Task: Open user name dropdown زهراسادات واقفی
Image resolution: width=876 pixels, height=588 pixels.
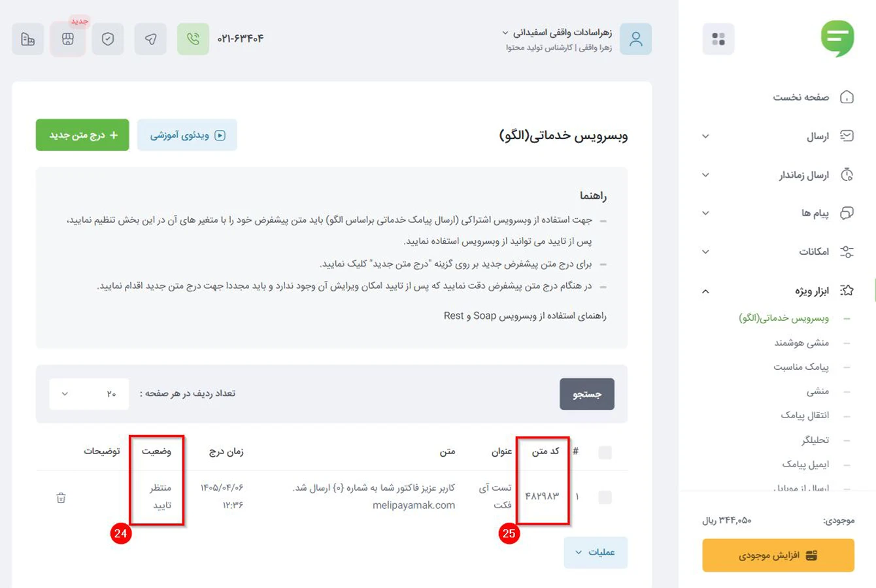Action: click(557, 32)
